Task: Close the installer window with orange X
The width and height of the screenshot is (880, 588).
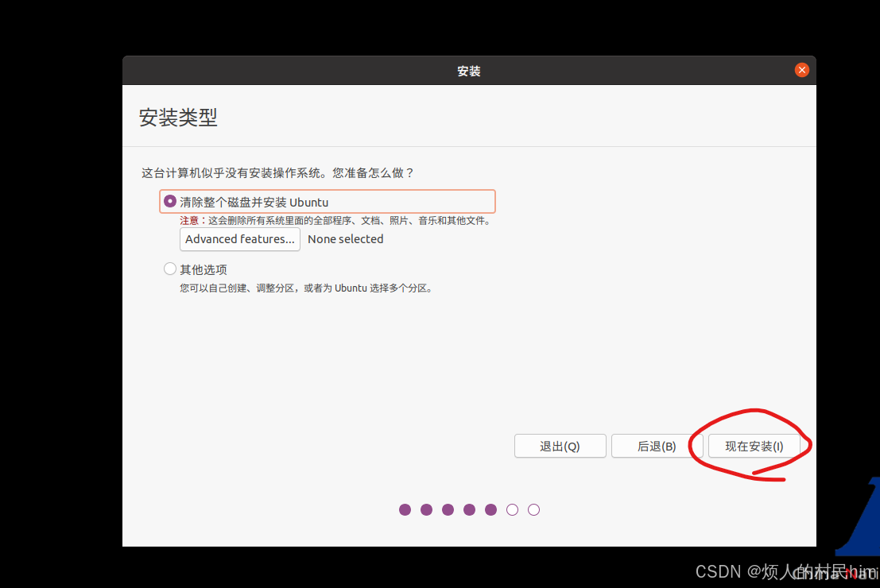Action: [801, 71]
